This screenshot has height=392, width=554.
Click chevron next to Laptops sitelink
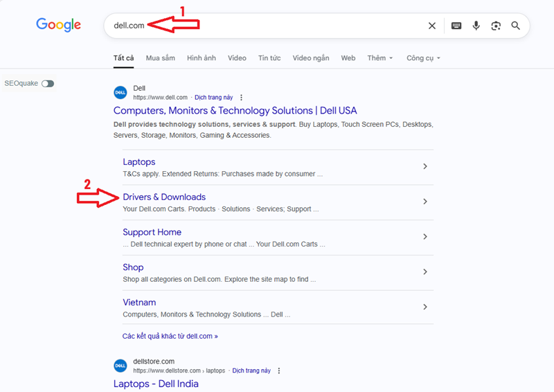[425, 166]
